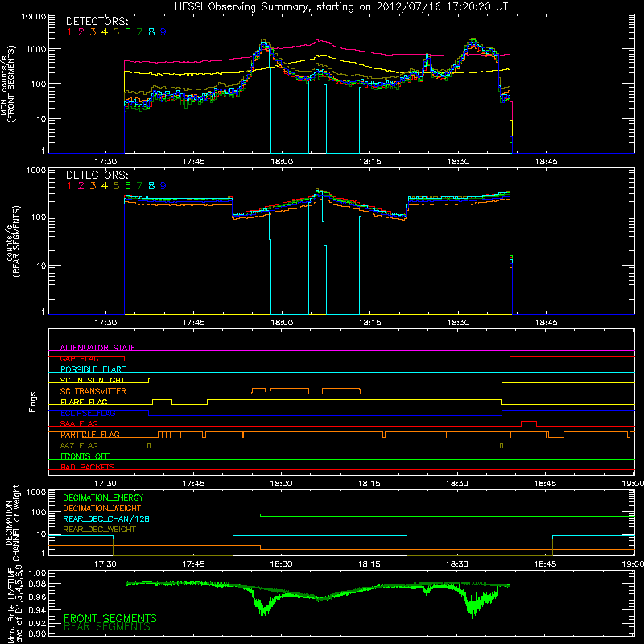The width and height of the screenshot is (644, 644).
Task: Select pink detector 2 in front segments legend
Action: pos(81,32)
